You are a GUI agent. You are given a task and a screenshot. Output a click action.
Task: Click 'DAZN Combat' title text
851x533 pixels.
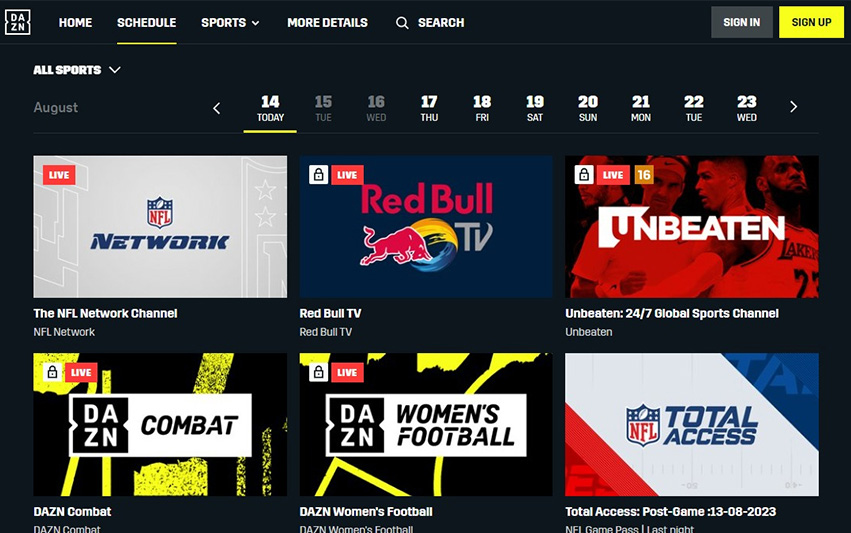click(72, 511)
